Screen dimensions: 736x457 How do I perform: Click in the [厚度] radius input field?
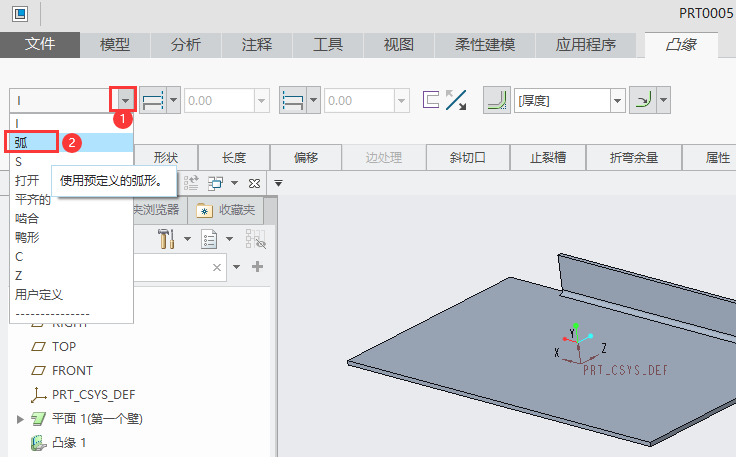[x=563, y=100]
